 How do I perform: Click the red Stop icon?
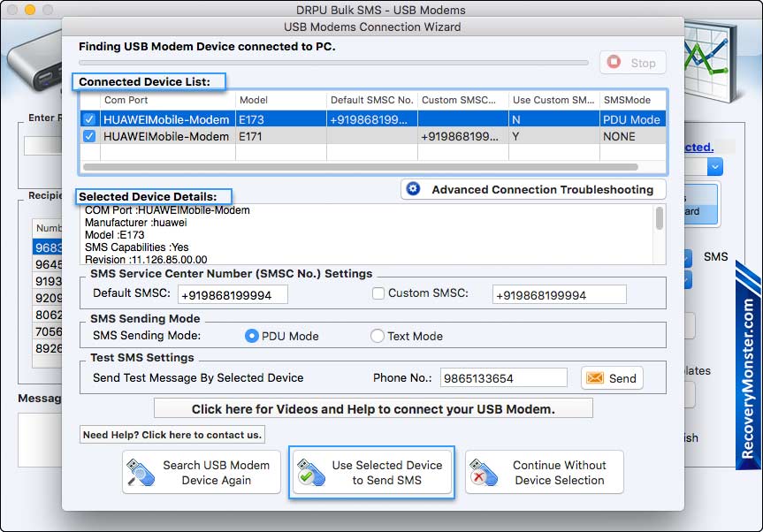[614, 62]
